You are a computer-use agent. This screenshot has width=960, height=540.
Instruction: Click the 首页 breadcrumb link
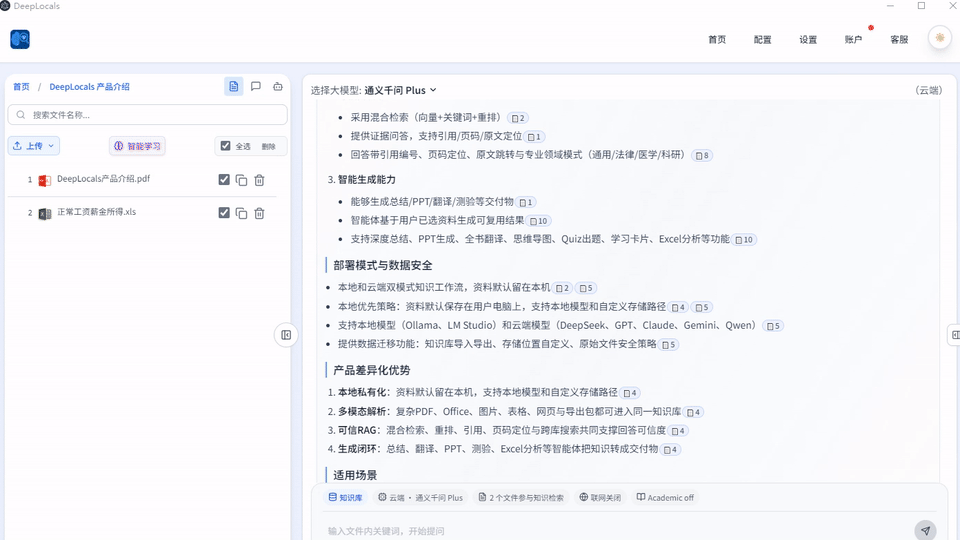pyautogui.click(x=21, y=87)
